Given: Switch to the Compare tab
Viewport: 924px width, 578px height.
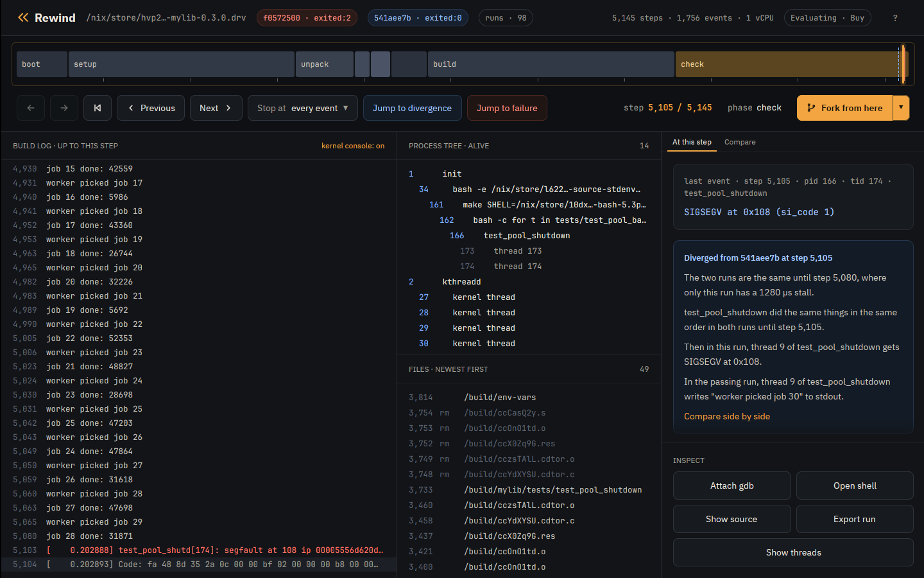Looking at the screenshot, I should coord(740,142).
